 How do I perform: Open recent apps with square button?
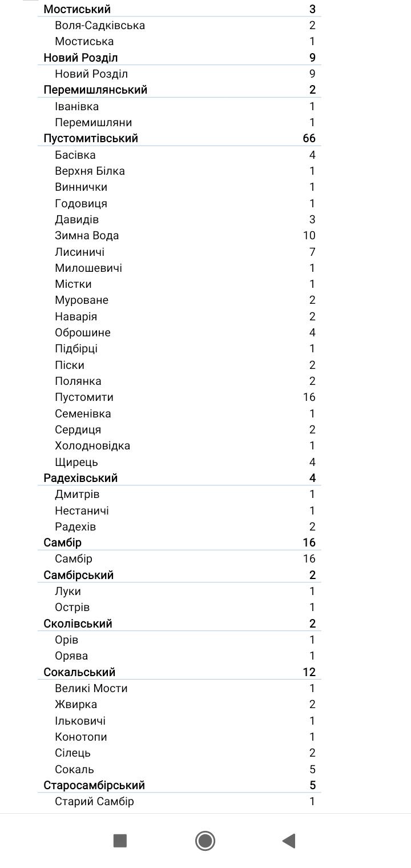120,841
